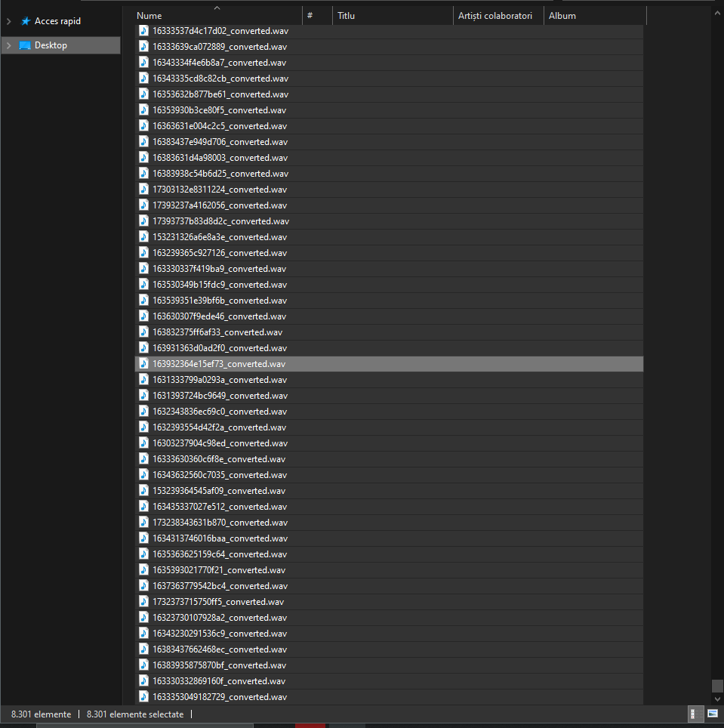Expand the Acces rapid tree node
The width and height of the screenshot is (724, 728).
tap(8, 21)
